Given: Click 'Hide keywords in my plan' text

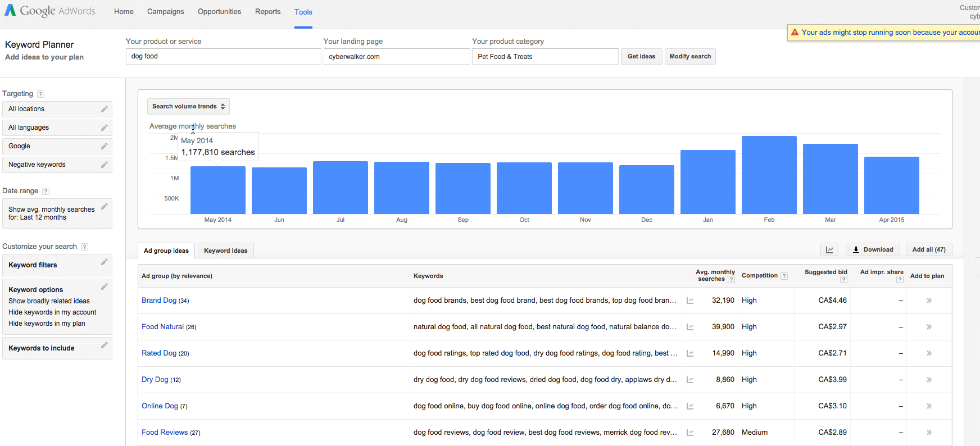Looking at the screenshot, I should [x=47, y=324].
